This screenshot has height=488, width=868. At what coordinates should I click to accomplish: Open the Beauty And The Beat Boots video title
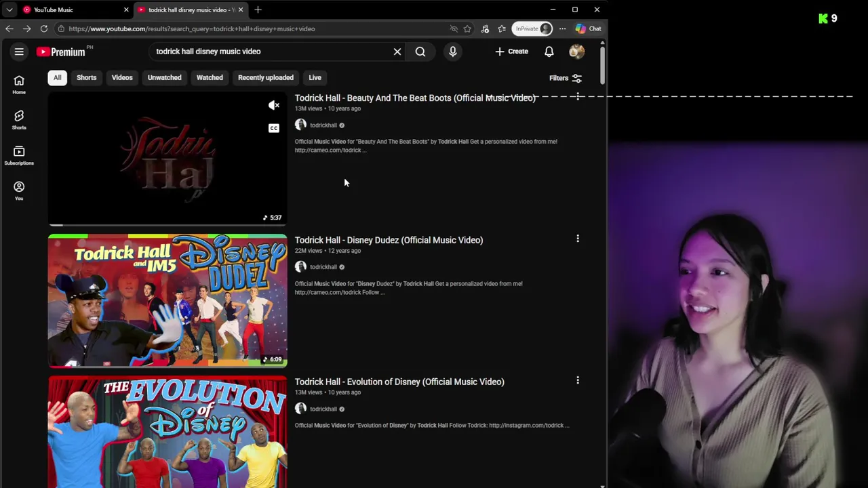(415, 98)
